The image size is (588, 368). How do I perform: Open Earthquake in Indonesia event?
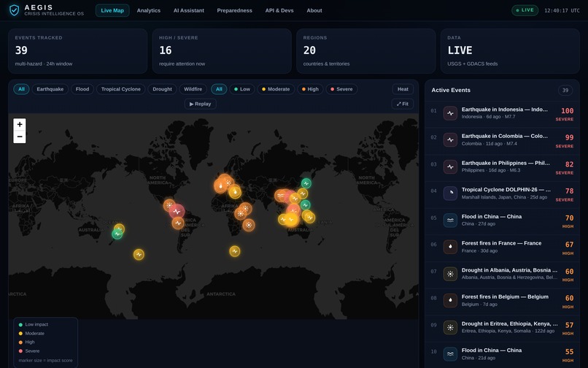(x=502, y=113)
